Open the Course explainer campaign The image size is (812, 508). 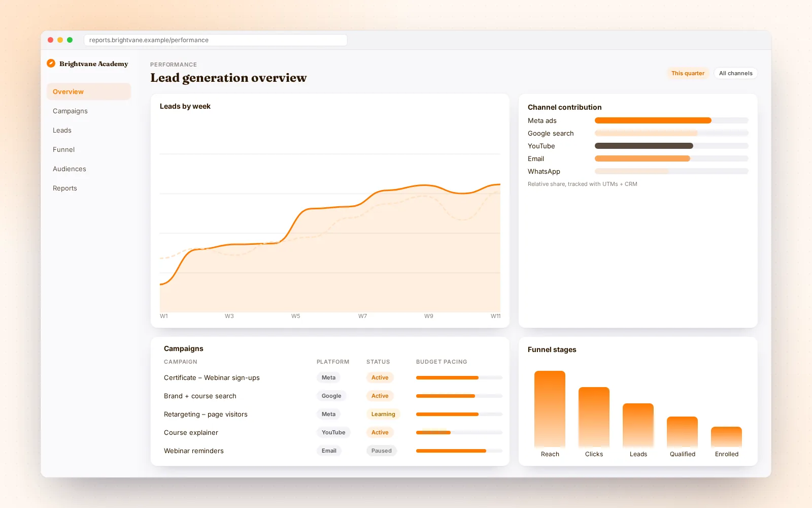(191, 432)
